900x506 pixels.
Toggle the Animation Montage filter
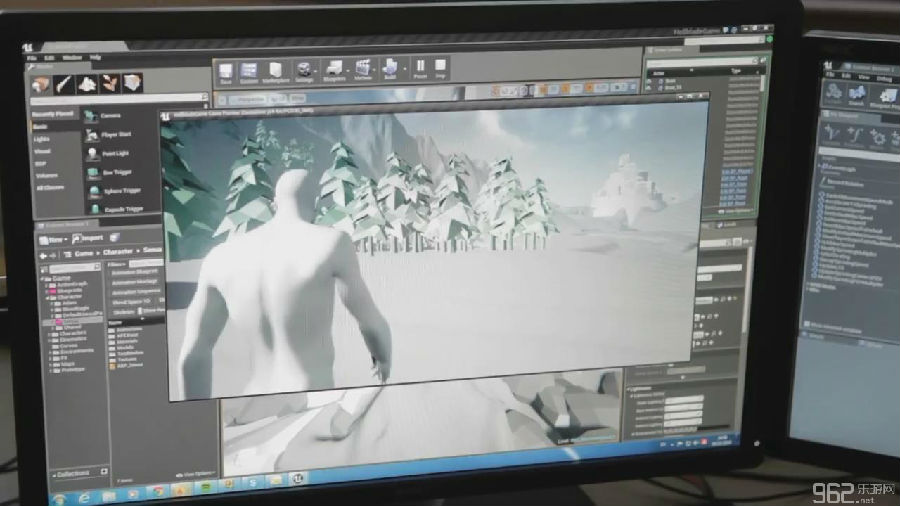(x=136, y=282)
